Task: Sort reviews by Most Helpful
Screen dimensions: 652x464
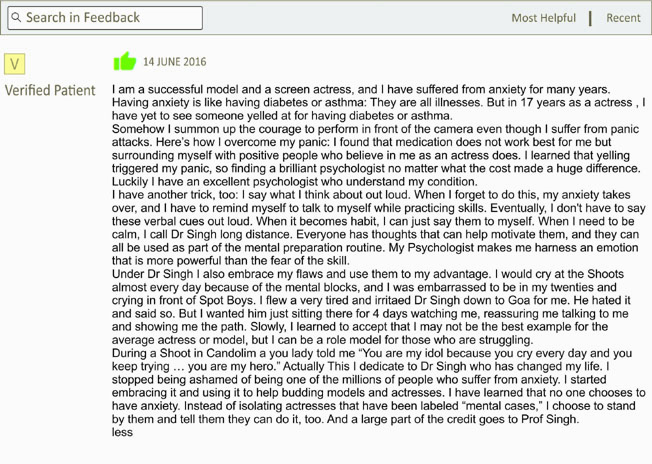Action: (543, 18)
